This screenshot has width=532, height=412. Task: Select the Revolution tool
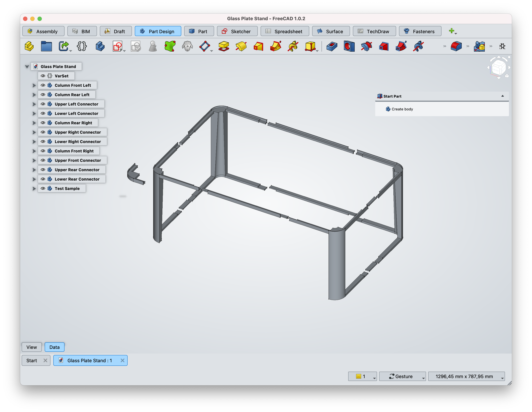[241, 46]
